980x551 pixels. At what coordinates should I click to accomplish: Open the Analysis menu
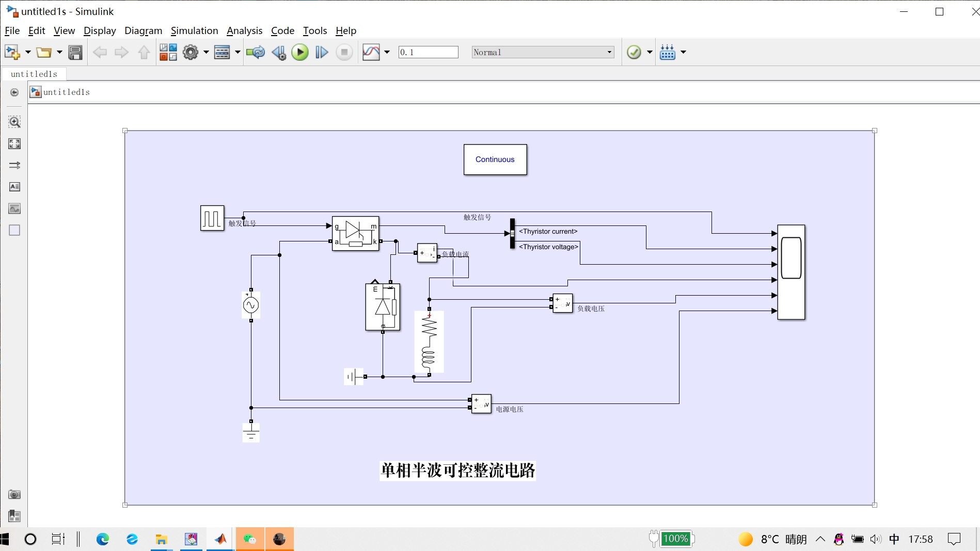coord(244,31)
